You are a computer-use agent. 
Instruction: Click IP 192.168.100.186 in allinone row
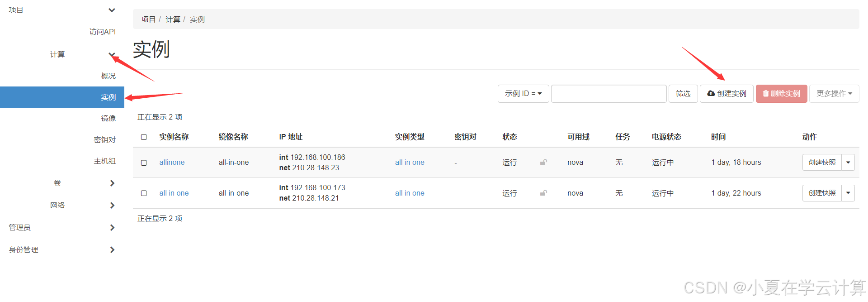318,157
